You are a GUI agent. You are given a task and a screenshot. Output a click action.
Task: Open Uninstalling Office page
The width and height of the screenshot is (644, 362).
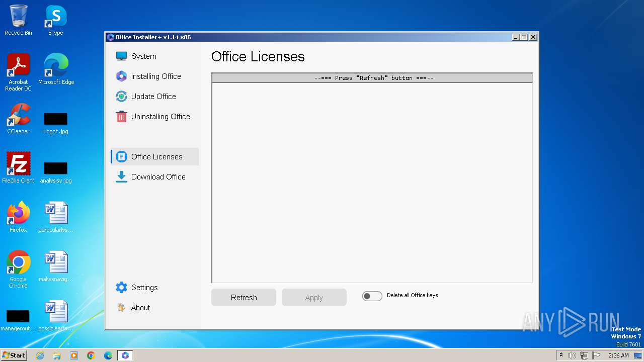tap(160, 117)
